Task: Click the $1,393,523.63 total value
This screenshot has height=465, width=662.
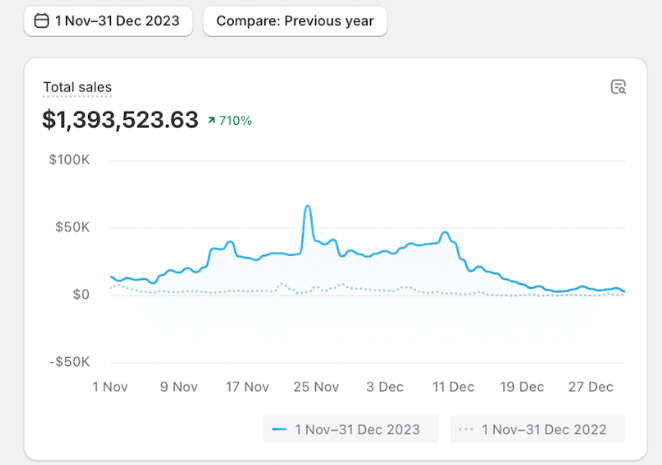Action: [120, 120]
